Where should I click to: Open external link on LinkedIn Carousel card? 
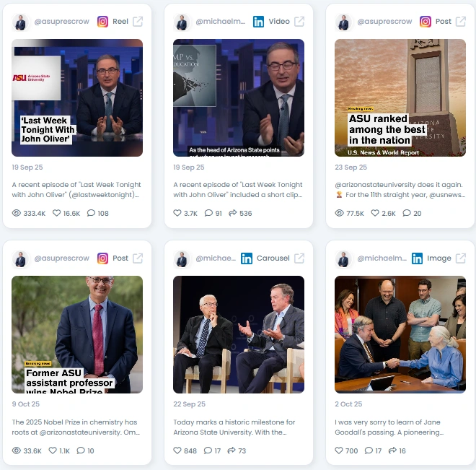(299, 258)
